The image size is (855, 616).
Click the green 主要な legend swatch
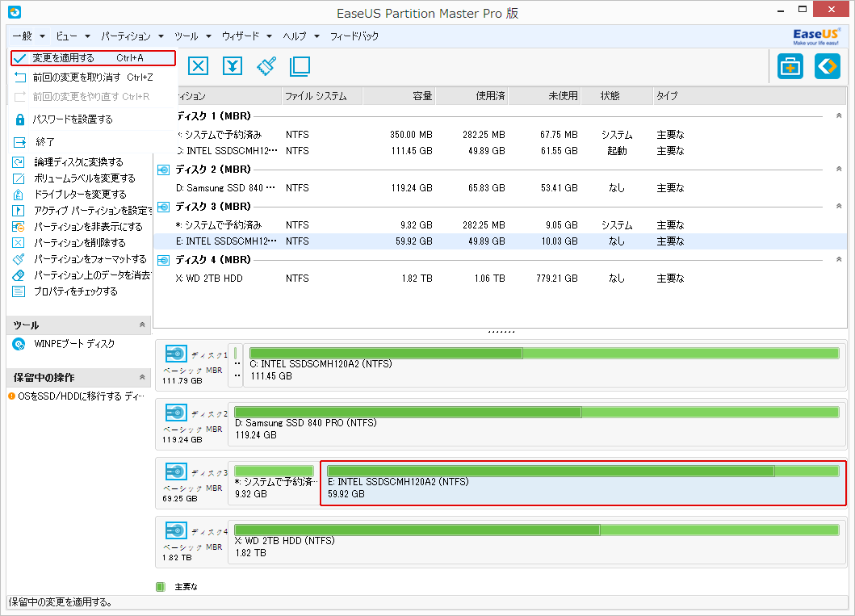[161, 587]
